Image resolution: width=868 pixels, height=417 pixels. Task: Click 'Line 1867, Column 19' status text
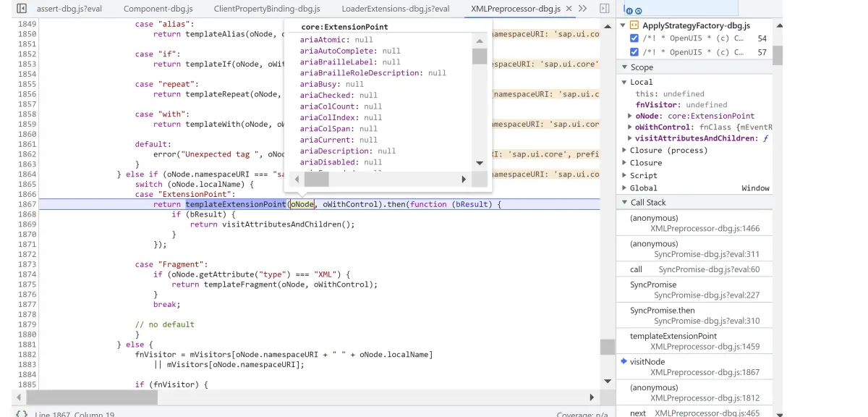[x=75, y=414]
